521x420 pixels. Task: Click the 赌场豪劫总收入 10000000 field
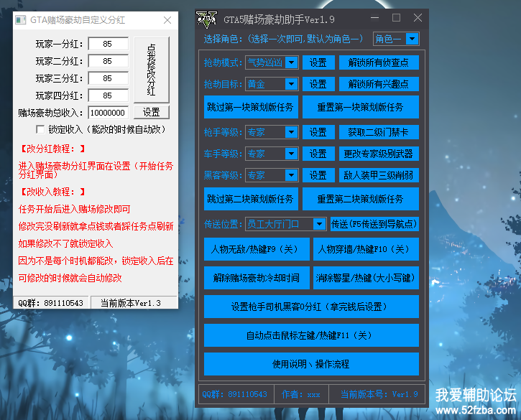point(109,113)
